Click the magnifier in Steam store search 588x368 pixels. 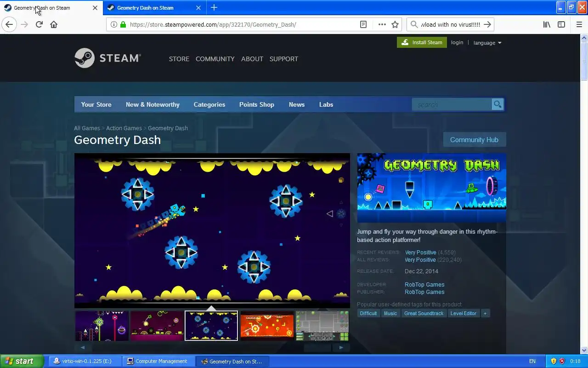498,104
